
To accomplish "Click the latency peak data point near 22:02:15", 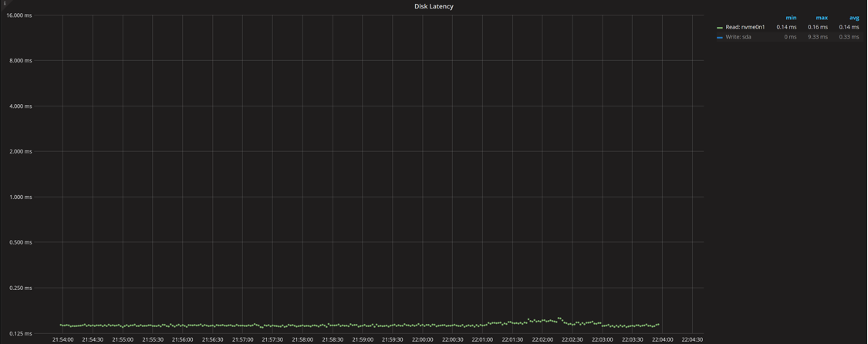I will click(559, 318).
